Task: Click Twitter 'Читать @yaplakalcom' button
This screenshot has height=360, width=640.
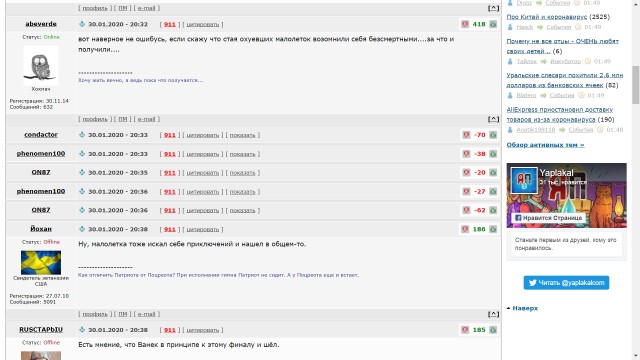Action: (x=566, y=282)
